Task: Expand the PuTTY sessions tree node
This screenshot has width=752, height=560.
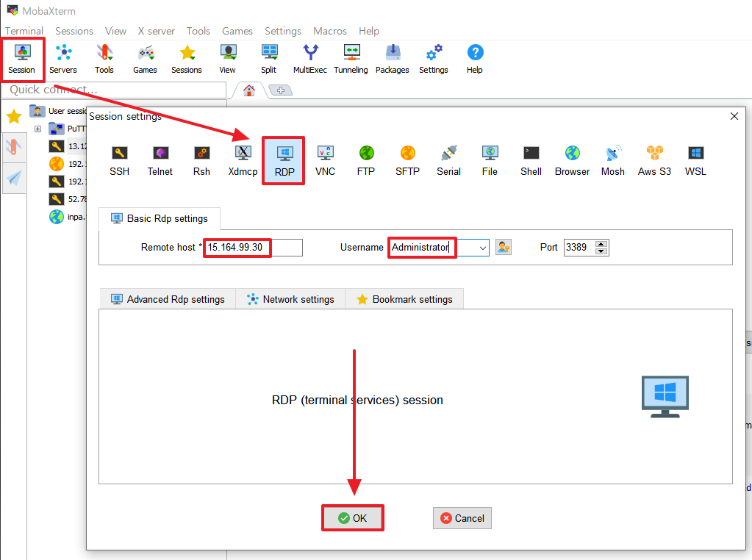Action: 38,129
